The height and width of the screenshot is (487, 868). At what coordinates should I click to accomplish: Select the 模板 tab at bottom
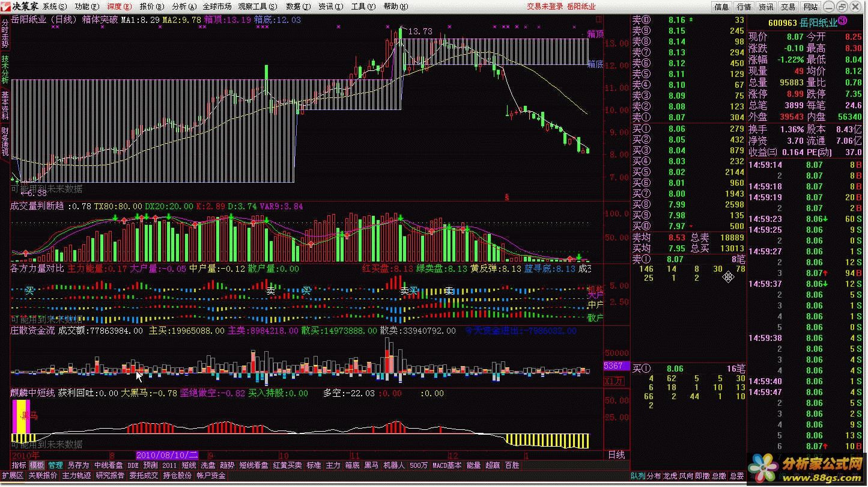[37, 465]
